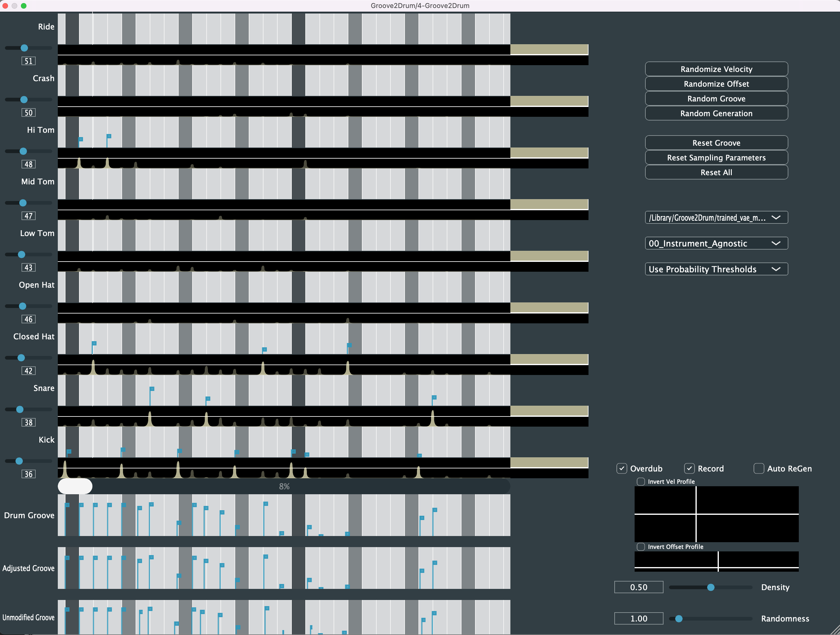Click the Mid Tom piano-roll lane

[284, 184]
